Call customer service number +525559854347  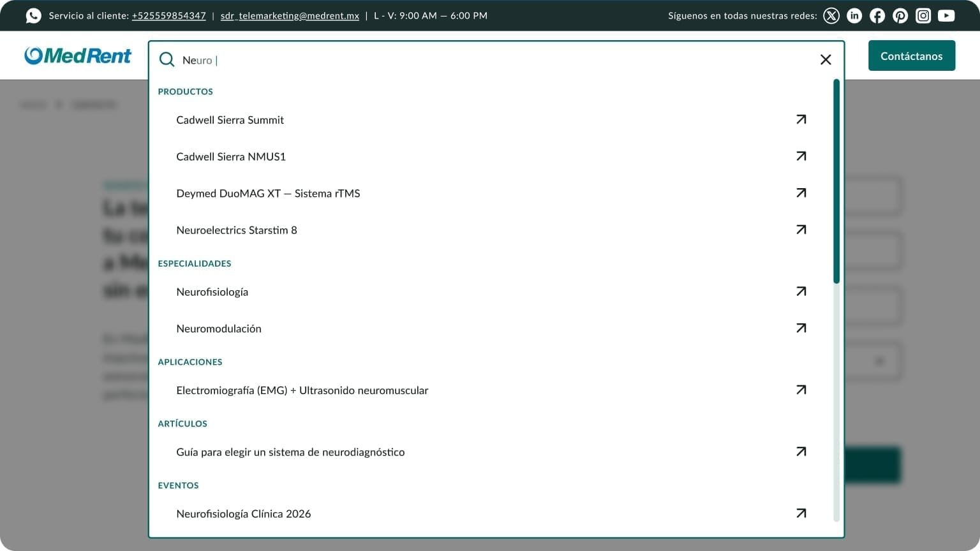pos(168,15)
